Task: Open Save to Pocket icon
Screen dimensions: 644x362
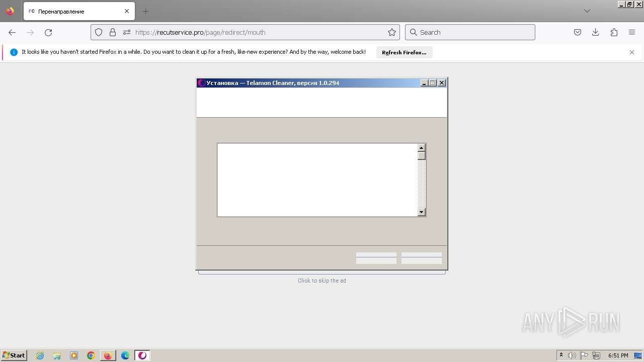Action: tap(578, 32)
